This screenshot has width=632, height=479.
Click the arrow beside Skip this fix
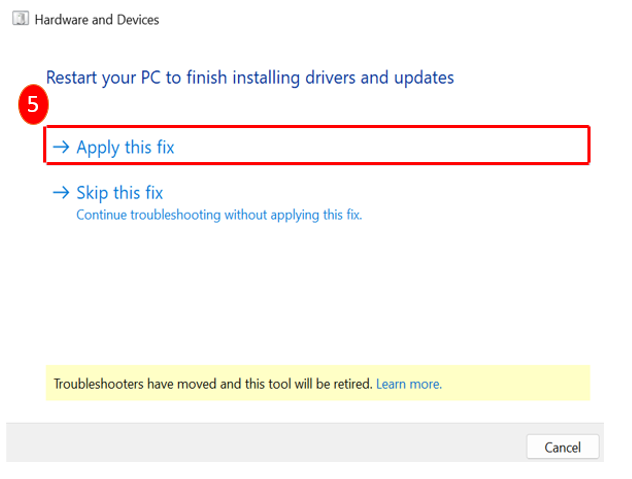pyautogui.click(x=61, y=193)
